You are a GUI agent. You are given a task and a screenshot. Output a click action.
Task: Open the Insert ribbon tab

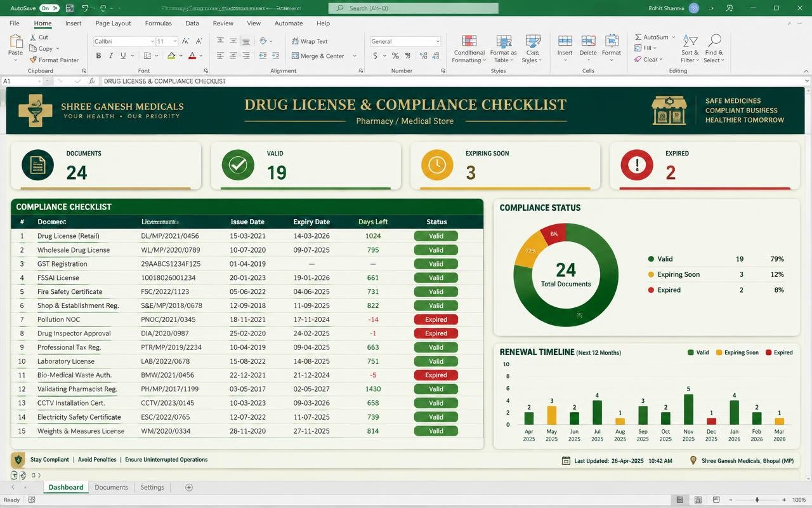point(73,23)
